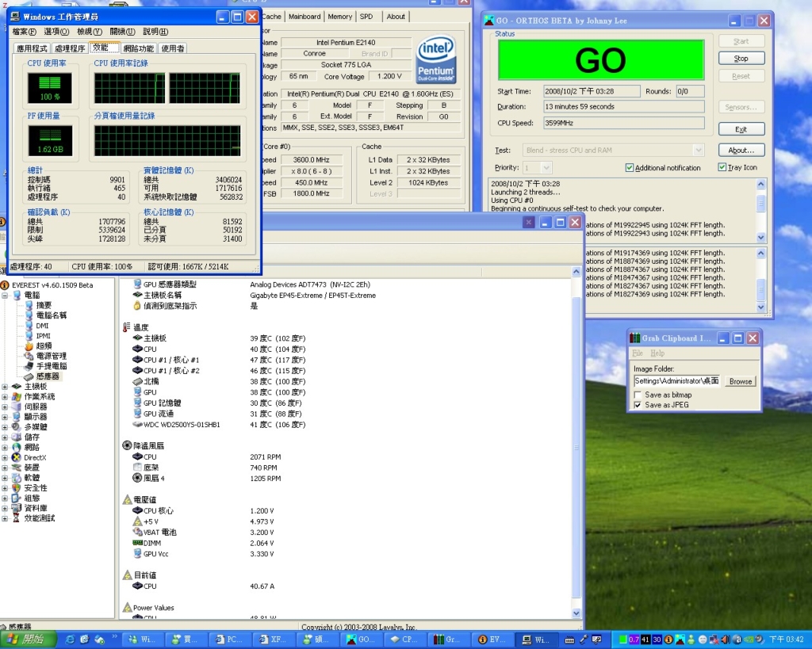Click the Start Time field in ORTHOS
This screenshot has height=649, width=812.
[592, 91]
